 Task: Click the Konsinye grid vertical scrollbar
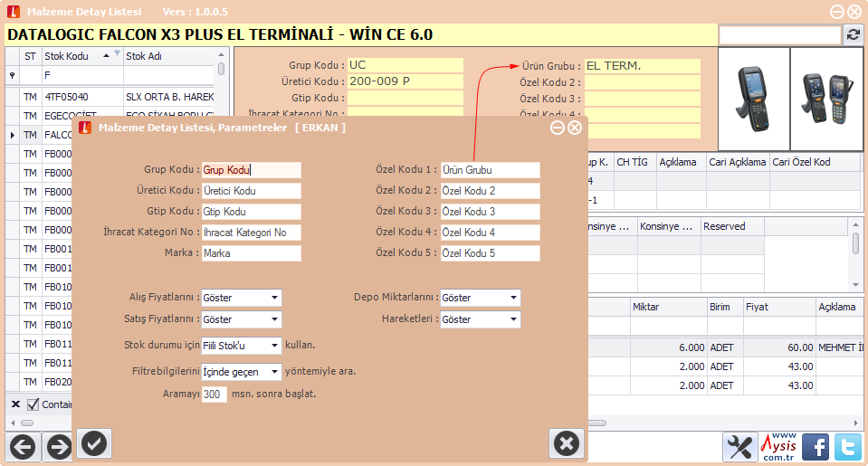[856, 243]
